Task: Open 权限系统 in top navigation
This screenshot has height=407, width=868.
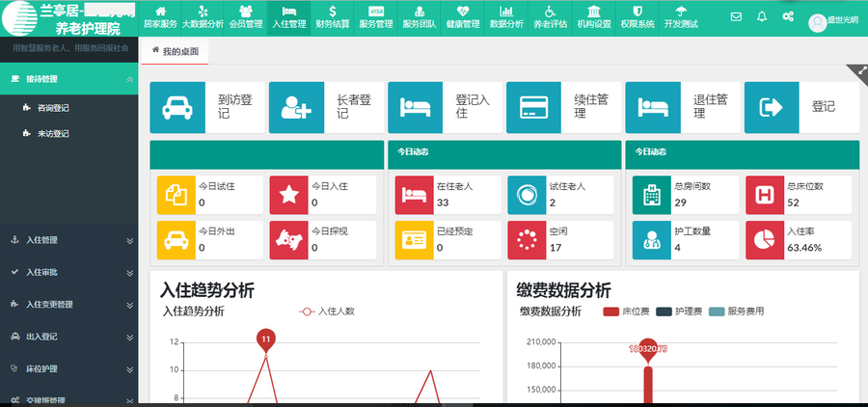Action: click(x=637, y=17)
